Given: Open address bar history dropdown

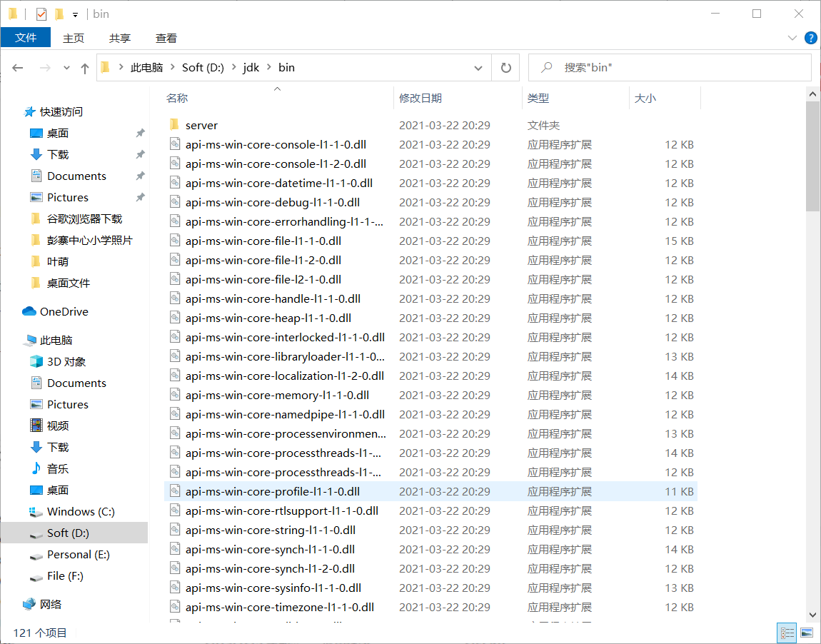Looking at the screenshot, I should 478,68.
